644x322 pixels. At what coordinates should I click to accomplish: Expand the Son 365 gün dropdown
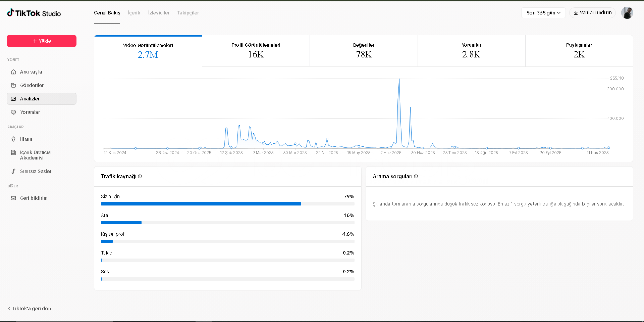click(543, 13)
